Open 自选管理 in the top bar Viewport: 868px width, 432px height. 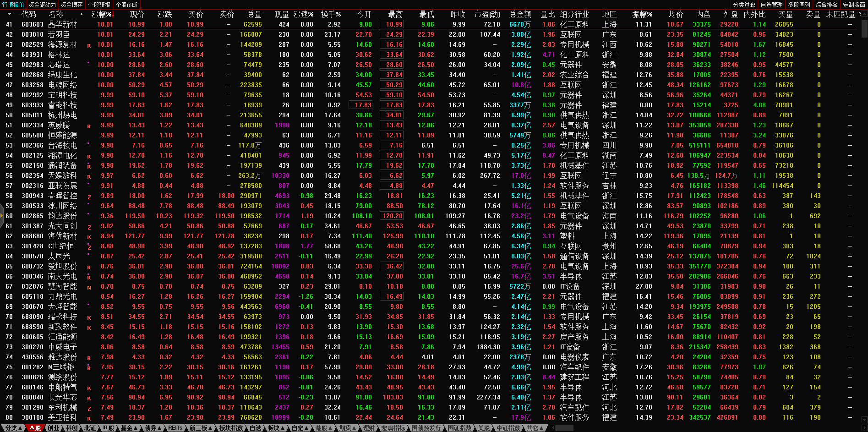coord(771,5)
